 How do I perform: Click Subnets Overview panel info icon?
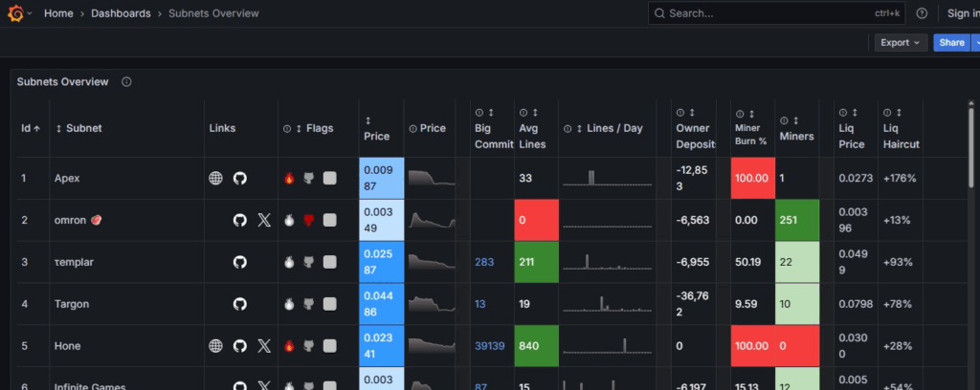(x=126, y=82)
